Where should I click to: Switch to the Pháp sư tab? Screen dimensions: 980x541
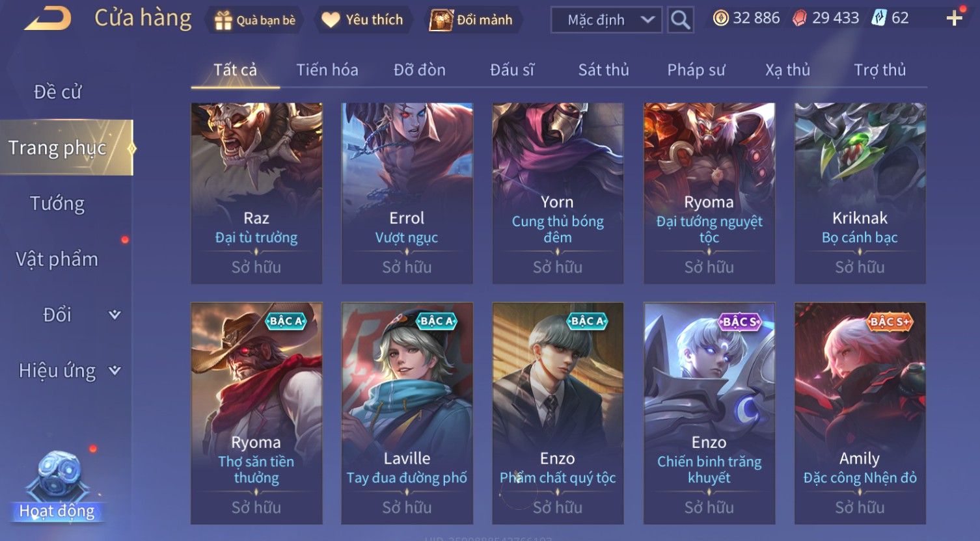pyautogui.click(x=696, y=70)
